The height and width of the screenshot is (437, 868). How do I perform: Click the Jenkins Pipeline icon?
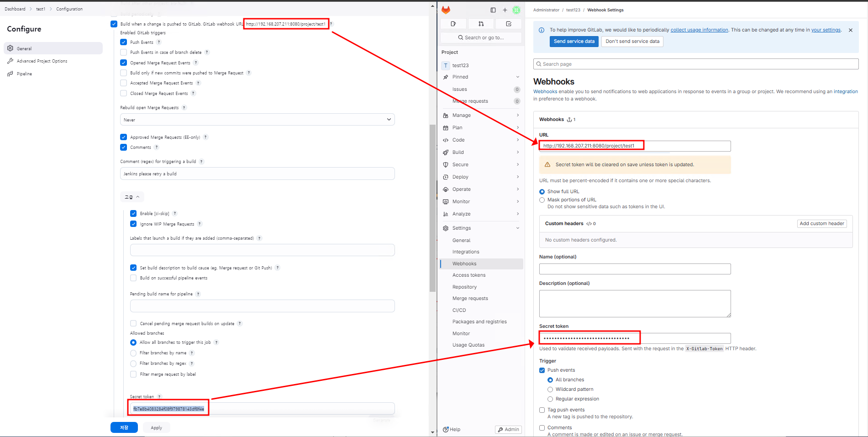pos(11,74)
